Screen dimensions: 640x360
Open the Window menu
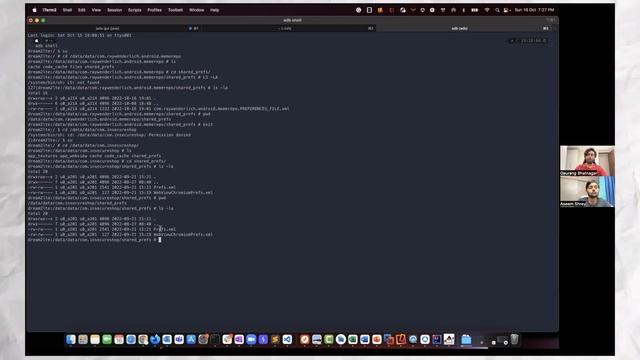(x=196, y=10)
